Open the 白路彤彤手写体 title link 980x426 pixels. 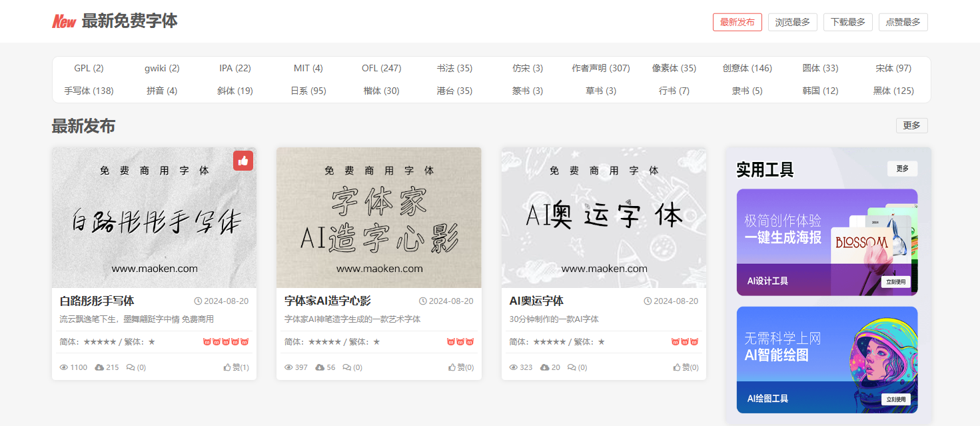tap(97, 301)
